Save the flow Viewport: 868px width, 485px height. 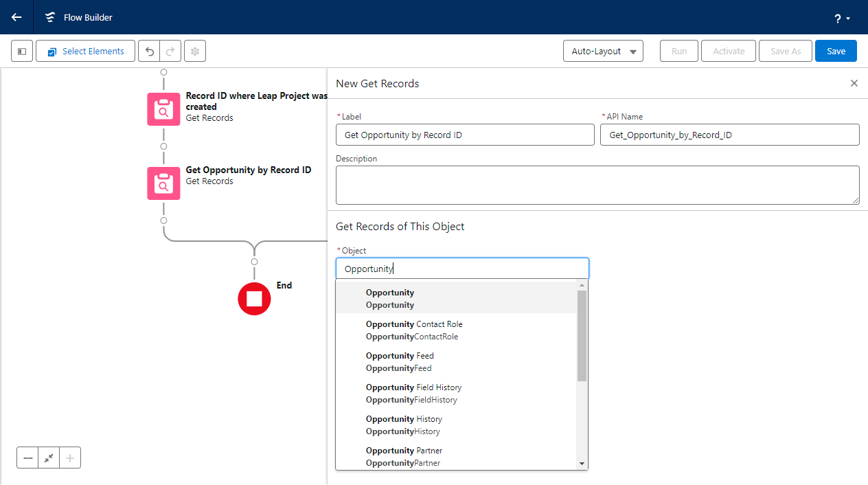[836, 51]
